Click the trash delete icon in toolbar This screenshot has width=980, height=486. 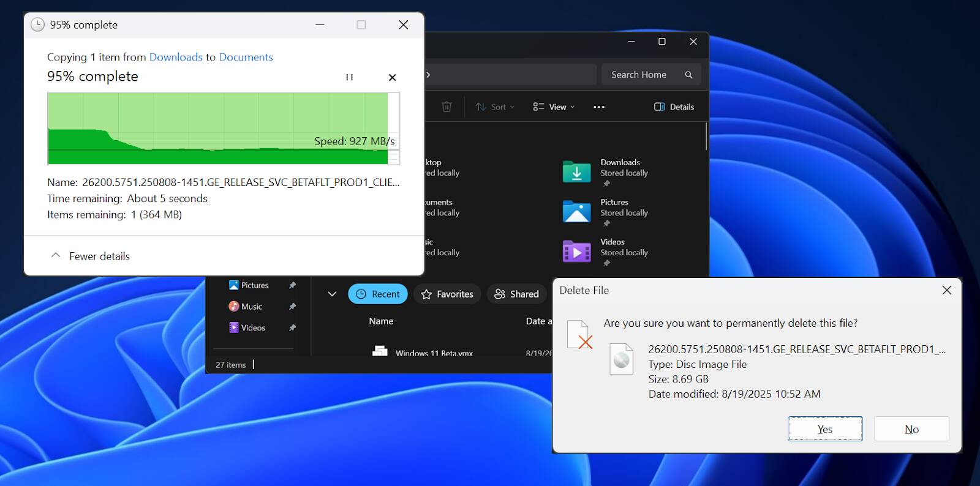point(447,107)
